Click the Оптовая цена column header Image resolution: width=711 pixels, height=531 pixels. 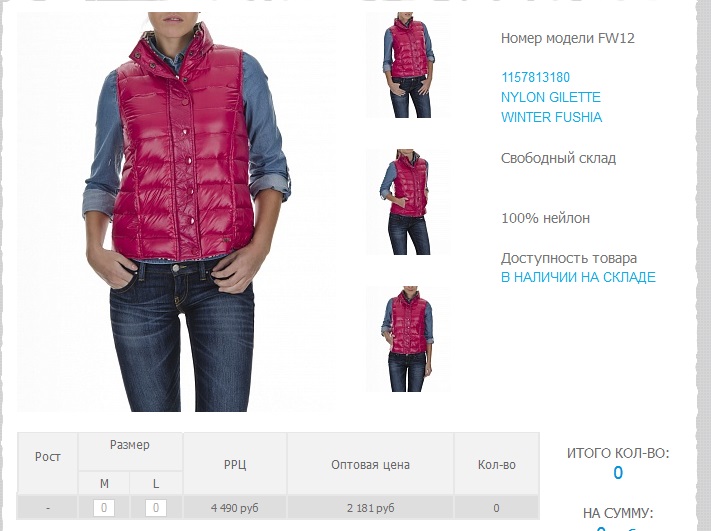[x=370, y=464]
